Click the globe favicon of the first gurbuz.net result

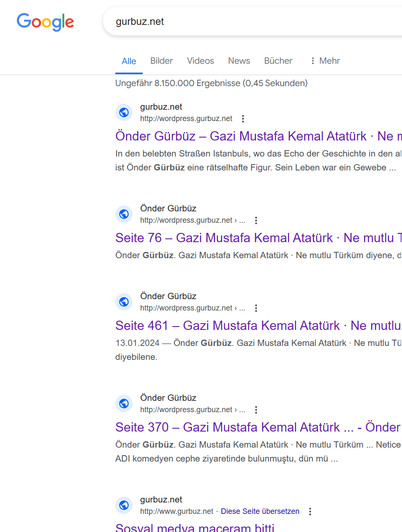coord(124,112)
